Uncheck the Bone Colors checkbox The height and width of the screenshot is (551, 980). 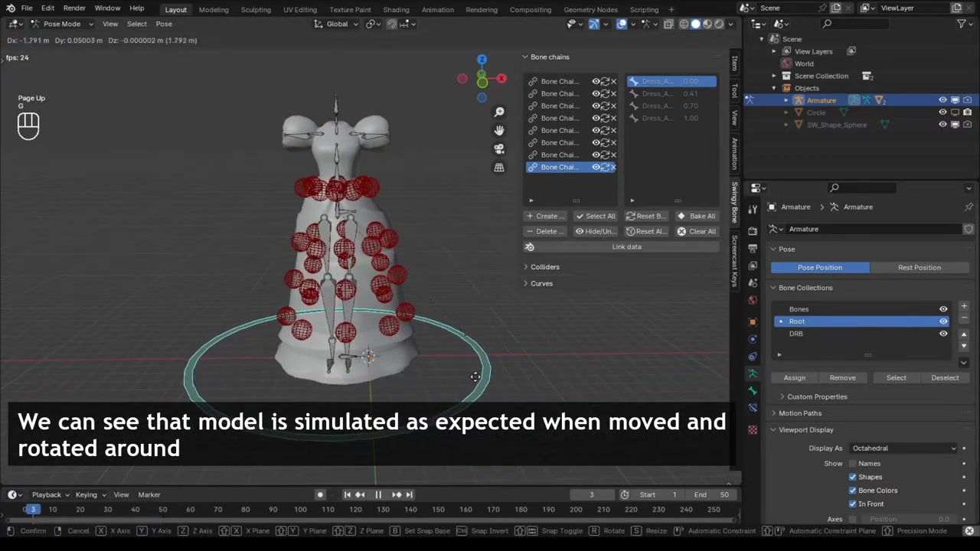tap(852, 491)
